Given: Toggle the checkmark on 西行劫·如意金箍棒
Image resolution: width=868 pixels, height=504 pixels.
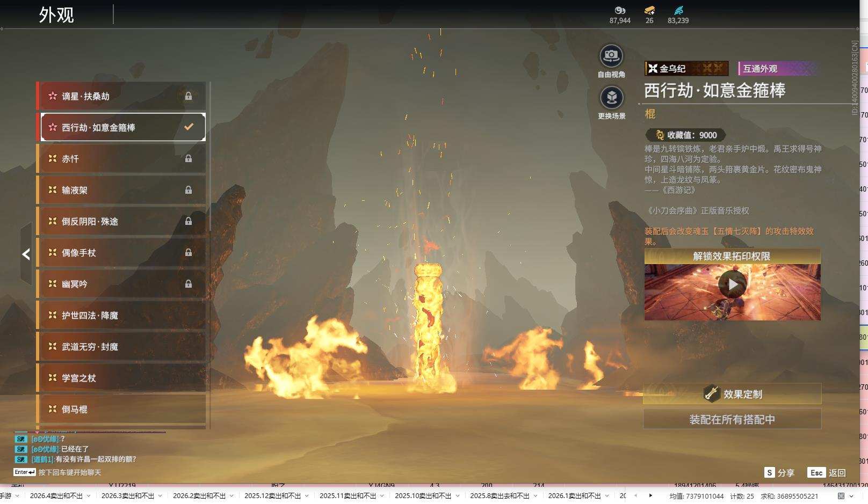Looking at the screenshot, I should (189, 127).
